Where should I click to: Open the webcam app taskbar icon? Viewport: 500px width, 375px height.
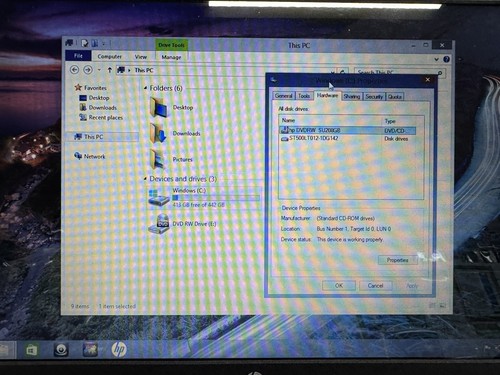(61, 350)
